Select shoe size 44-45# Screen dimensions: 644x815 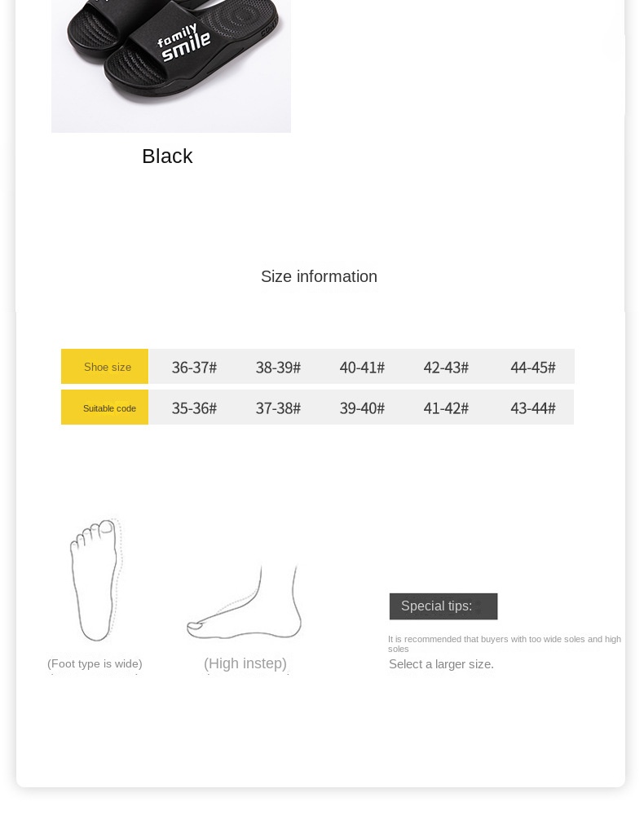[x=532, y=368]
